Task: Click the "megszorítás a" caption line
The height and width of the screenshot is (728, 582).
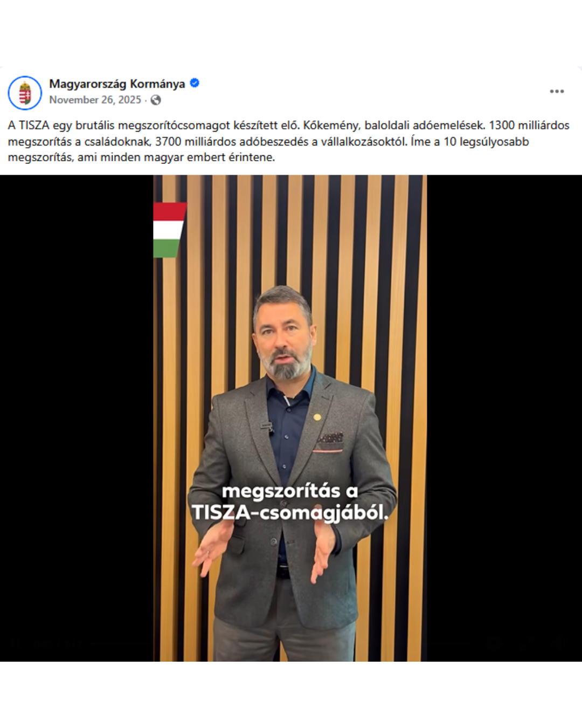Action: (x=290, y=491)
